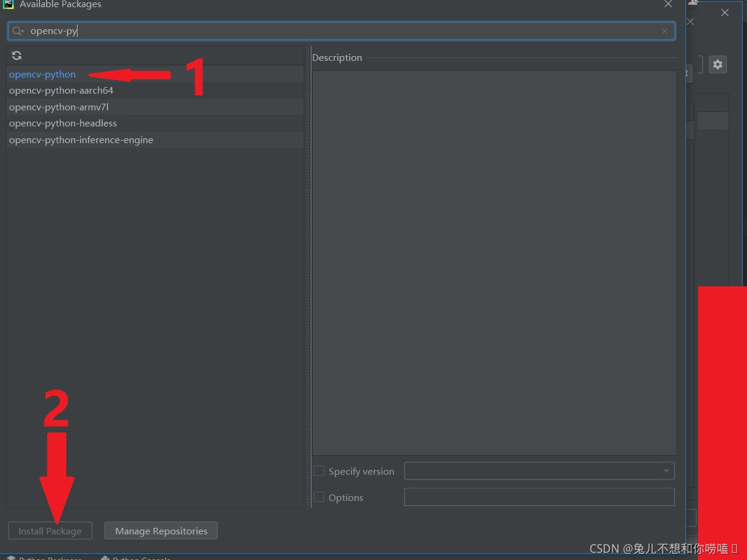Clear the search field with the X icon
747x560 pixels.
(665, 31)
